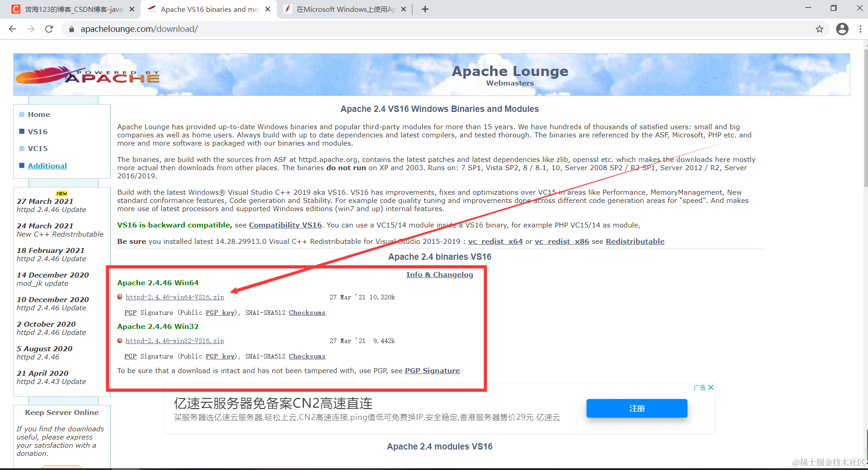Download vc_redist_x86
868x470 pixels.
[562, 242]
